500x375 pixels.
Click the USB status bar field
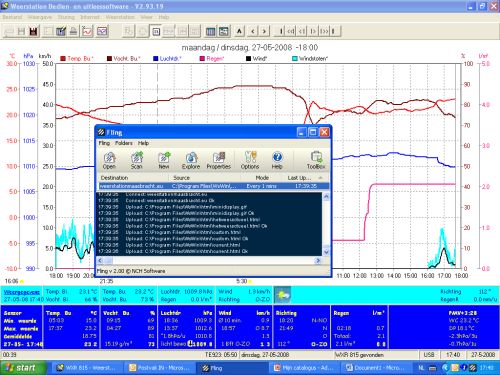tap(429, 355)
